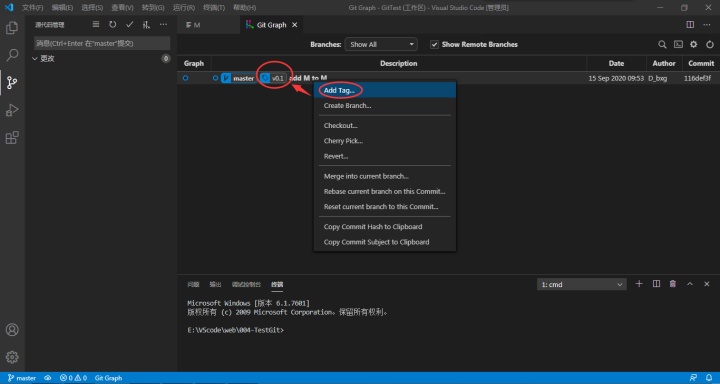Open the Branches Show All dropdown

[x=381, y=45]
